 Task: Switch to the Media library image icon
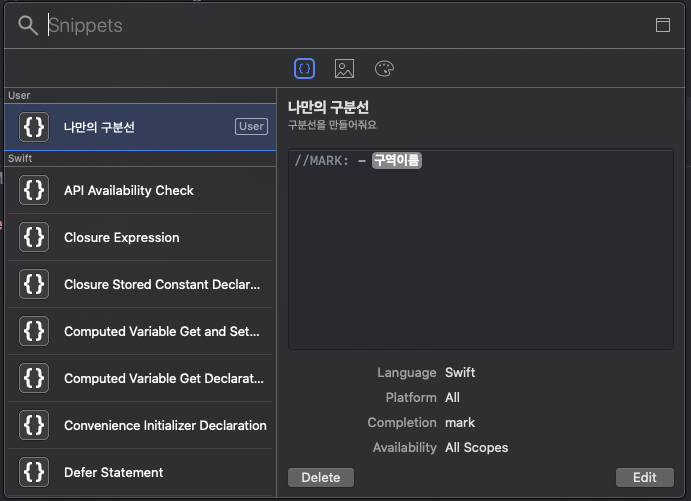pyautogui.click(x=344, y=69)
